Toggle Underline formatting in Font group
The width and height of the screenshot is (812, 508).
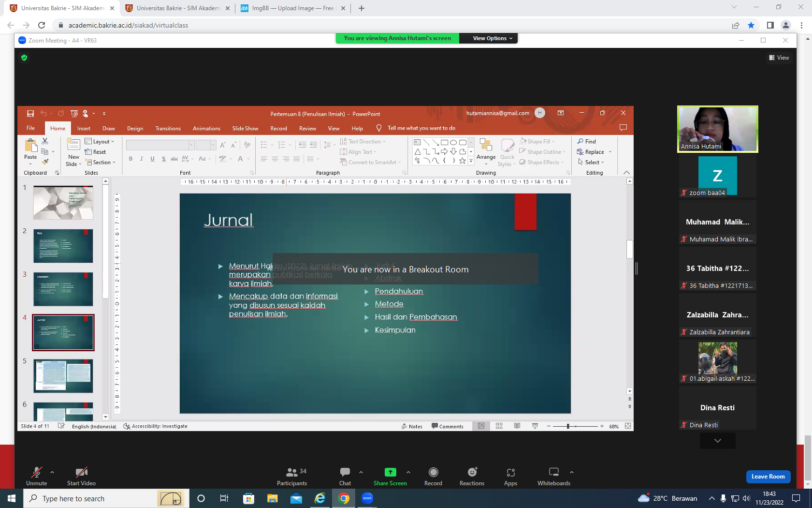pos(153,159)
